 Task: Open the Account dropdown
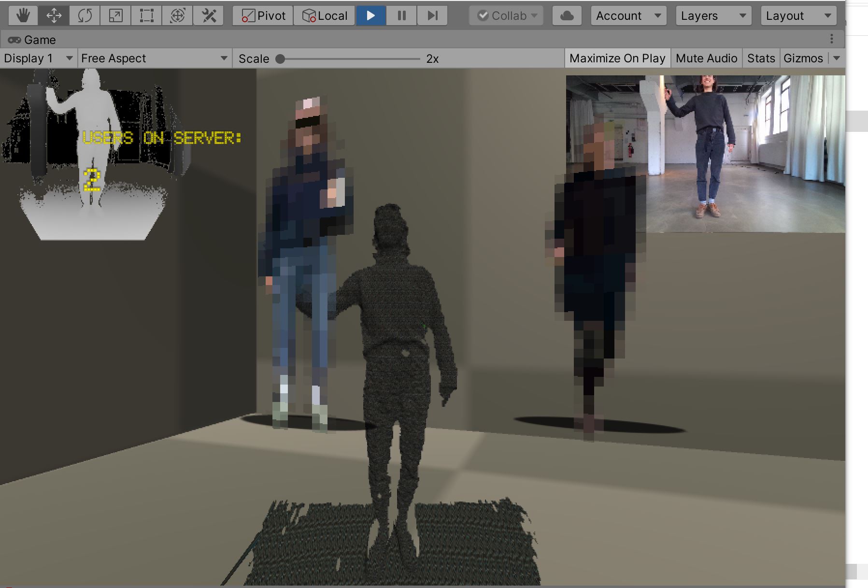(x=628, y=16)
